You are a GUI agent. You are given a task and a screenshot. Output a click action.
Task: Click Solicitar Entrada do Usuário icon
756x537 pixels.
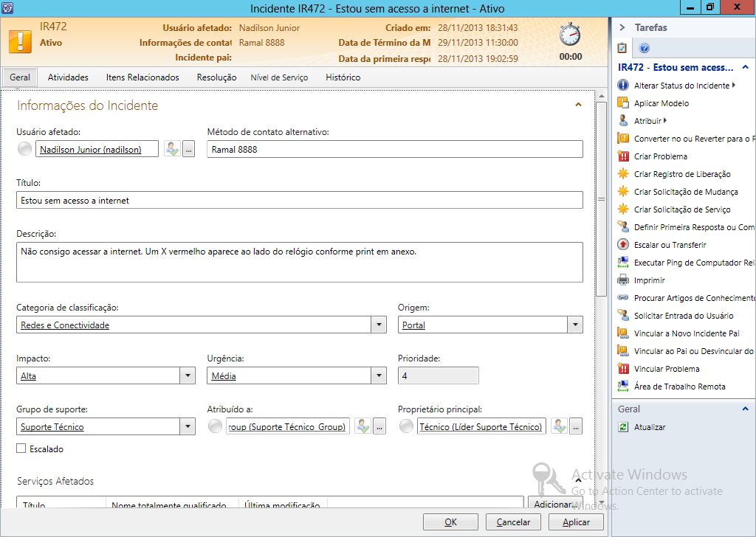(x=623, y=316)
